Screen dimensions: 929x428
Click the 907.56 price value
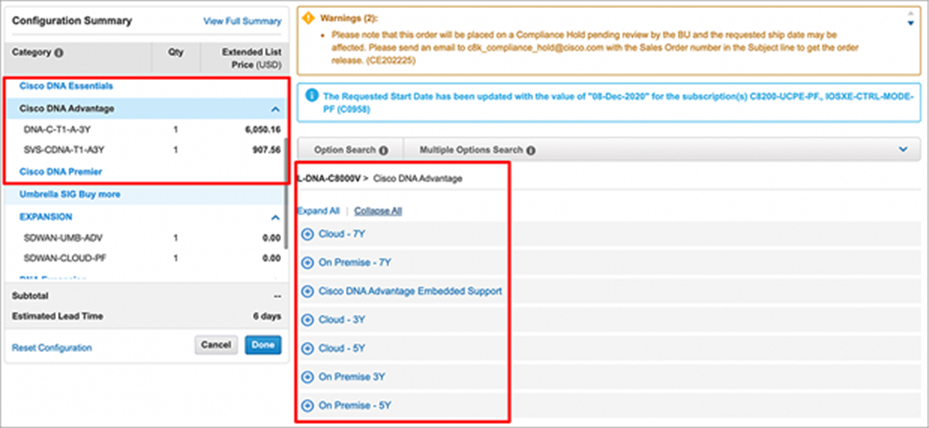coord(267,151)
